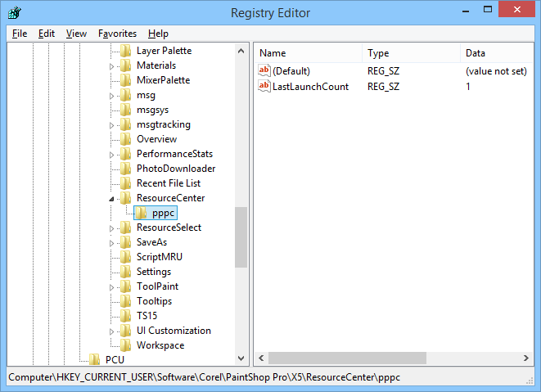Open the Favorites menu
The image size is (541, 392).
tap(117, 34)
